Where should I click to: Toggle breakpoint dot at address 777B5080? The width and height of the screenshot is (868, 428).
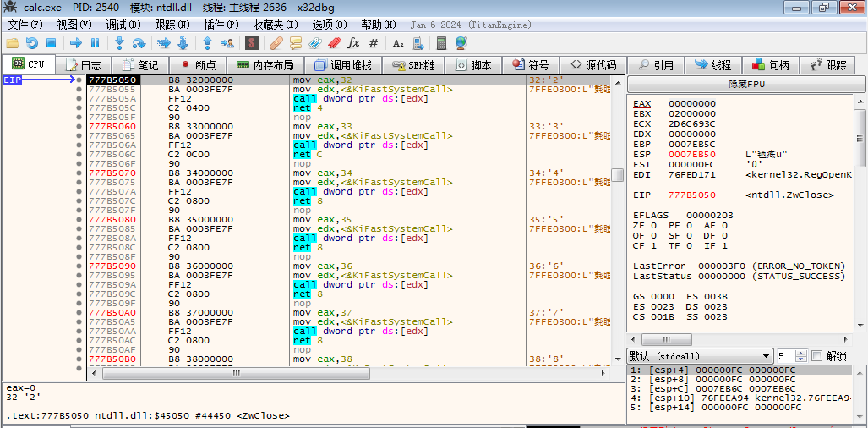[79, 220]
